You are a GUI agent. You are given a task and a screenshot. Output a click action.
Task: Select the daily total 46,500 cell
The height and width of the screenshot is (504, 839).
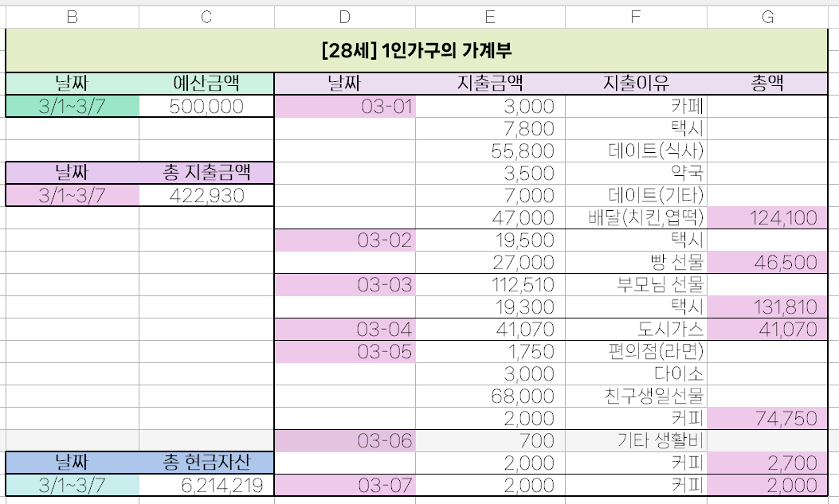(767, 262)
